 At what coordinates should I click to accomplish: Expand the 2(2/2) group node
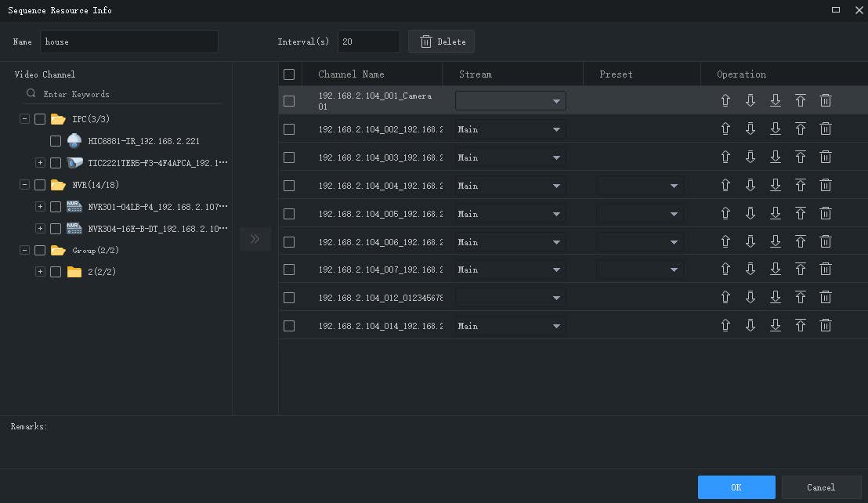click(40, 272)
